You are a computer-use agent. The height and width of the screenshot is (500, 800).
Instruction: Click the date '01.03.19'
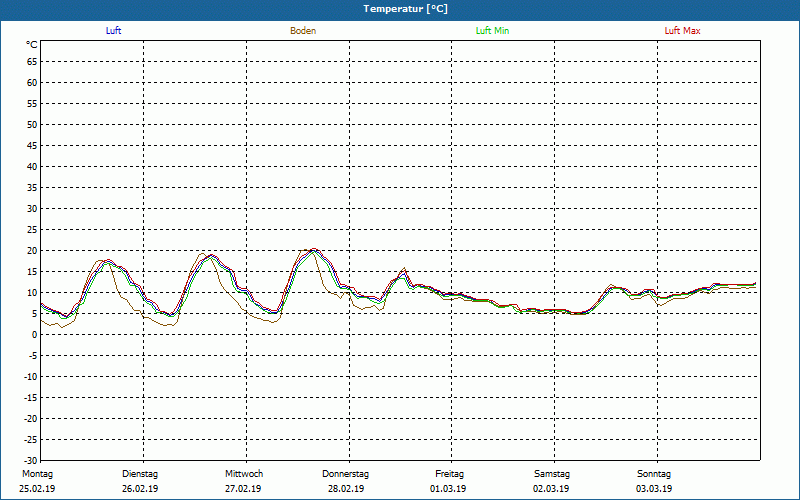[x=448, y=489]
